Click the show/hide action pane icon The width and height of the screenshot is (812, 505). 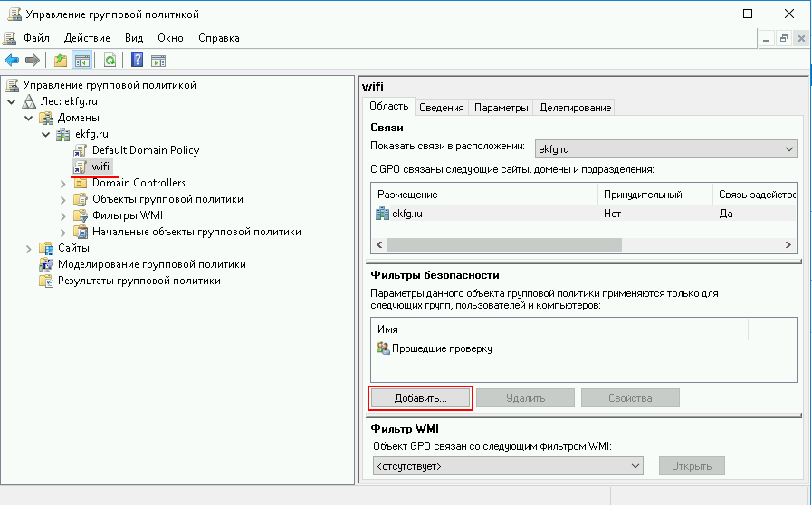coord(158,61)
